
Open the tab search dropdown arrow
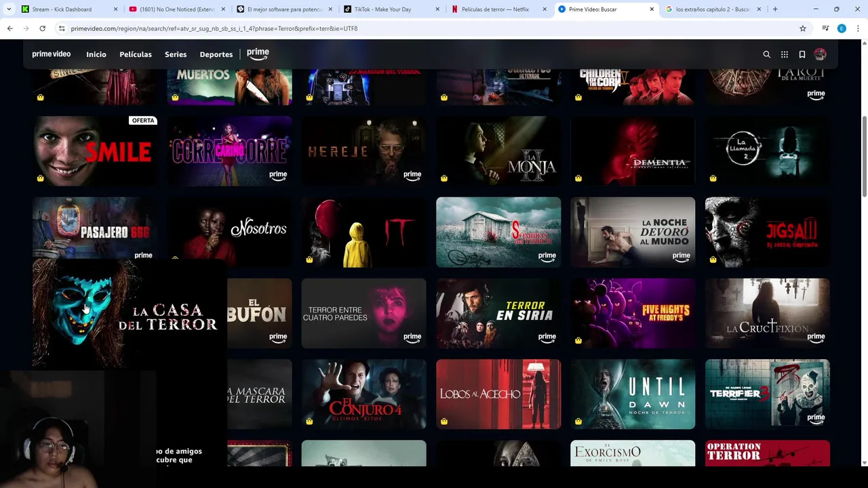(x=8, y=9)
